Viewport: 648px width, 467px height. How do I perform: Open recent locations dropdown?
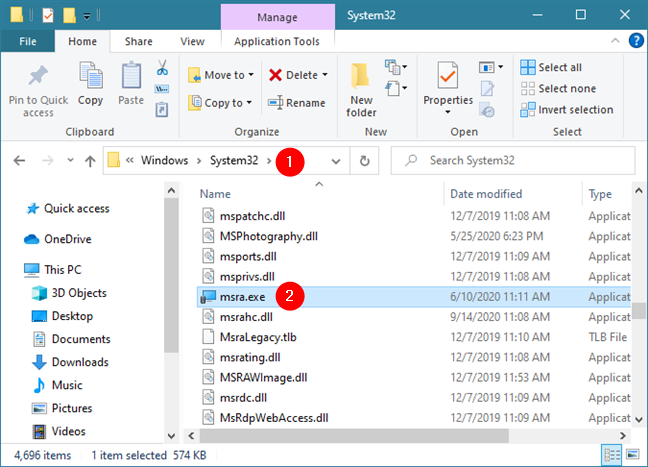click(x=70, y=160)
